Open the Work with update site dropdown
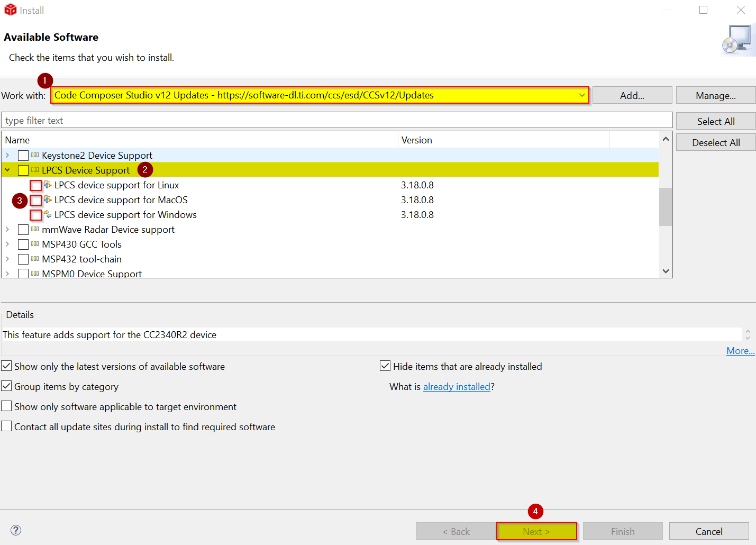Screen dimensions: 756x545 coord(582,95)
